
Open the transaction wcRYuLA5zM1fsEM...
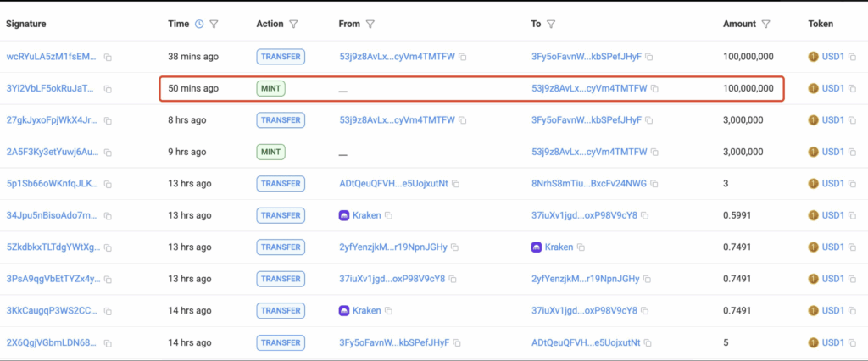tap(52, 57)
